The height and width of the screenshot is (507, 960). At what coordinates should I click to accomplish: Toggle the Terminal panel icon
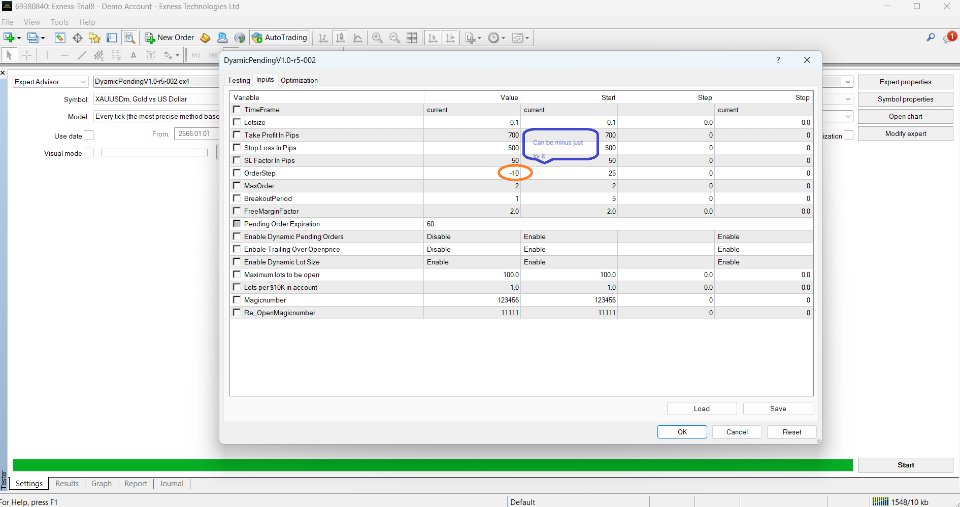point(111,37)
